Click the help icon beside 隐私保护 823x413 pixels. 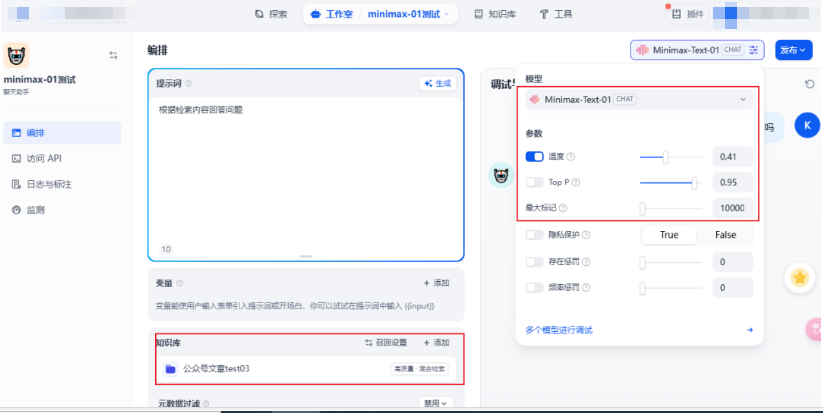pyautogui.click(x=586, y=235)
